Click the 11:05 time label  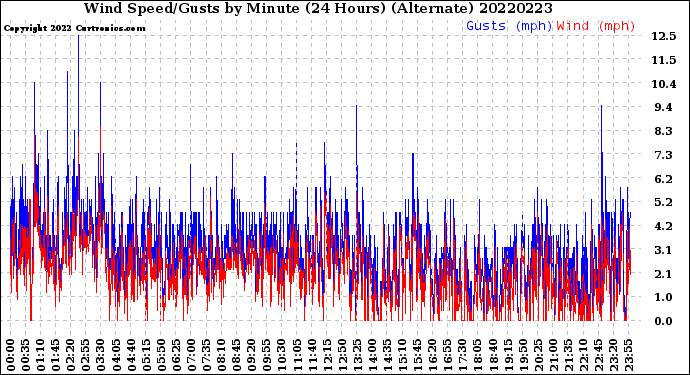(297, 355)
